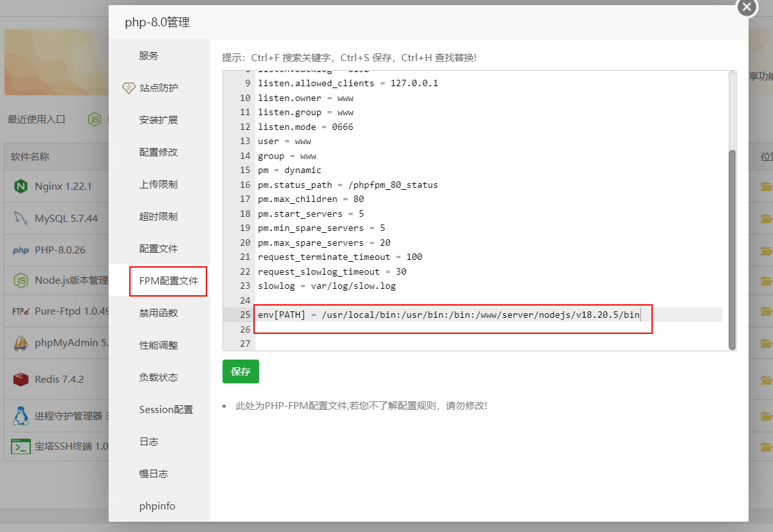Image resolution: width=773 pixels, height=532 pixels.
Task: Click the MySQL 5.7.44 dolphin icon
Action: (21, 219)
